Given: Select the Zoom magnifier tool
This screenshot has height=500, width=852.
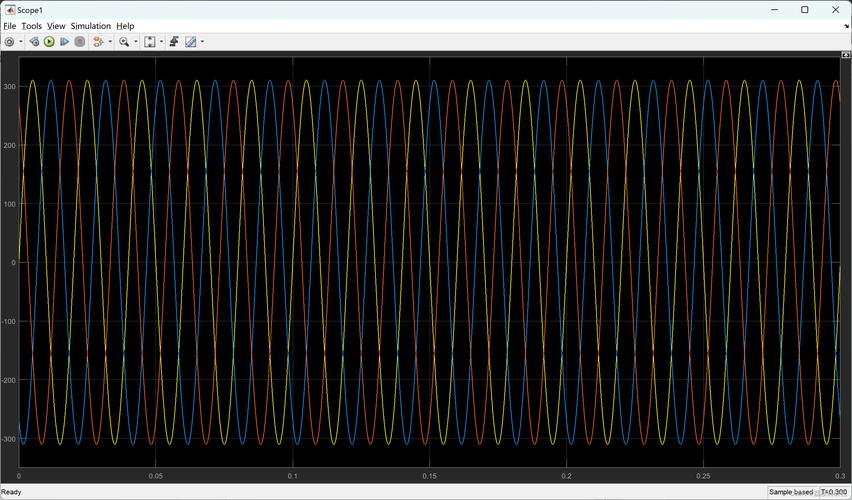Looking at the screenshot, I should click(124, 42).
